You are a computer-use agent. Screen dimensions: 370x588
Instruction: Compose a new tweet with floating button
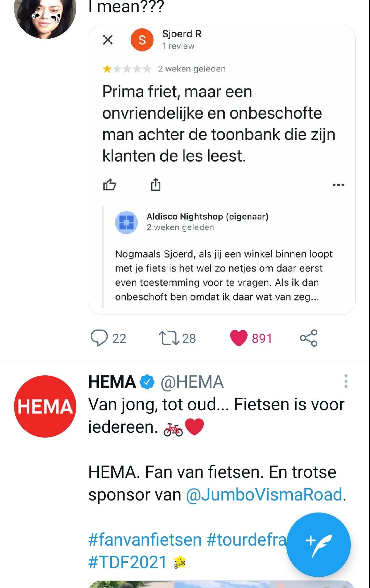point(318,544)
